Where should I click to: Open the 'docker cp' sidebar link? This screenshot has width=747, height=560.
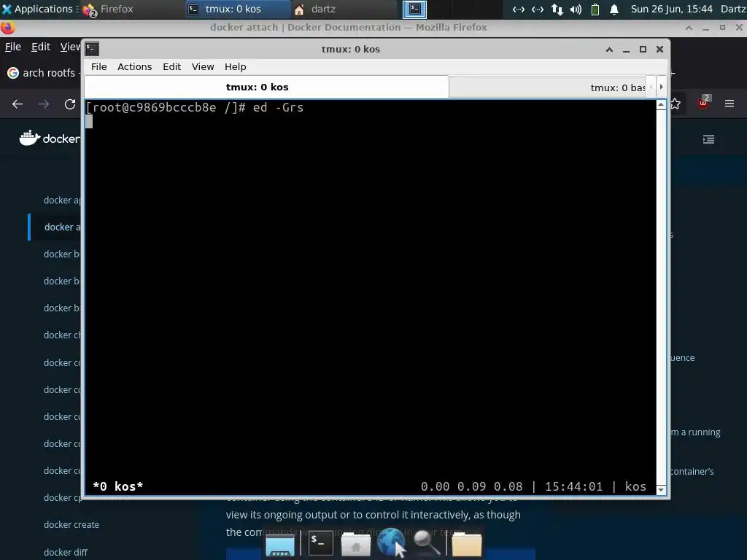[x=63, y=497]
